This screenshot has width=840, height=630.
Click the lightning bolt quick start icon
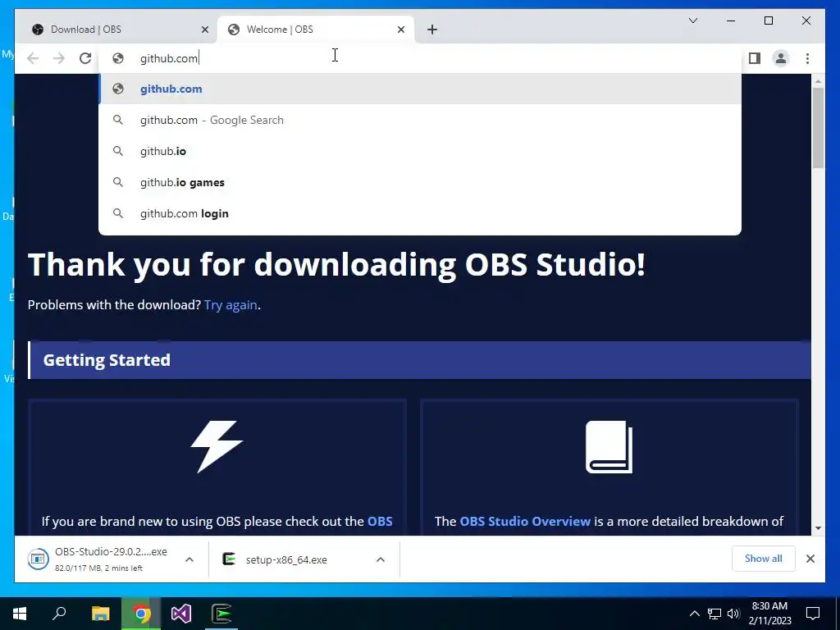217,447
